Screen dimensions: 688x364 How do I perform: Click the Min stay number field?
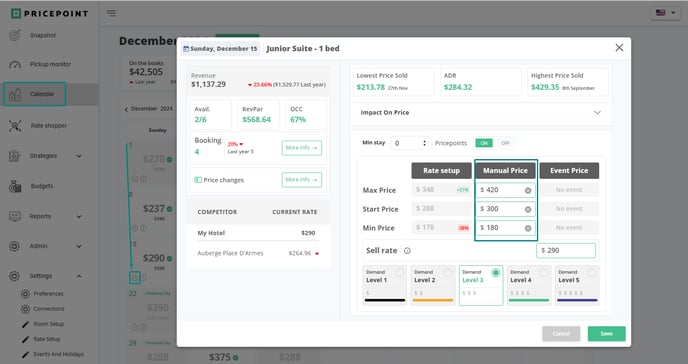click(x=409, y=143)
